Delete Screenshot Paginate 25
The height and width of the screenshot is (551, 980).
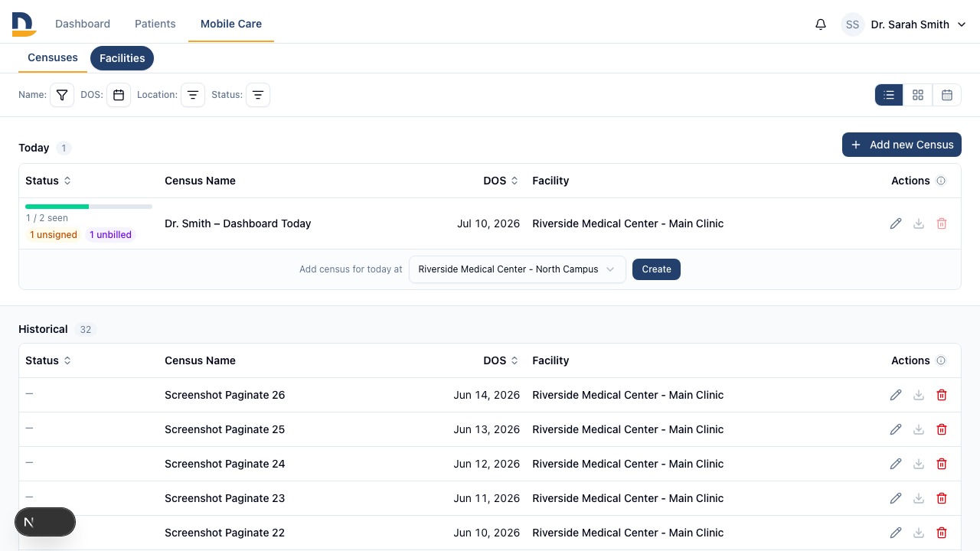point(942,429)
